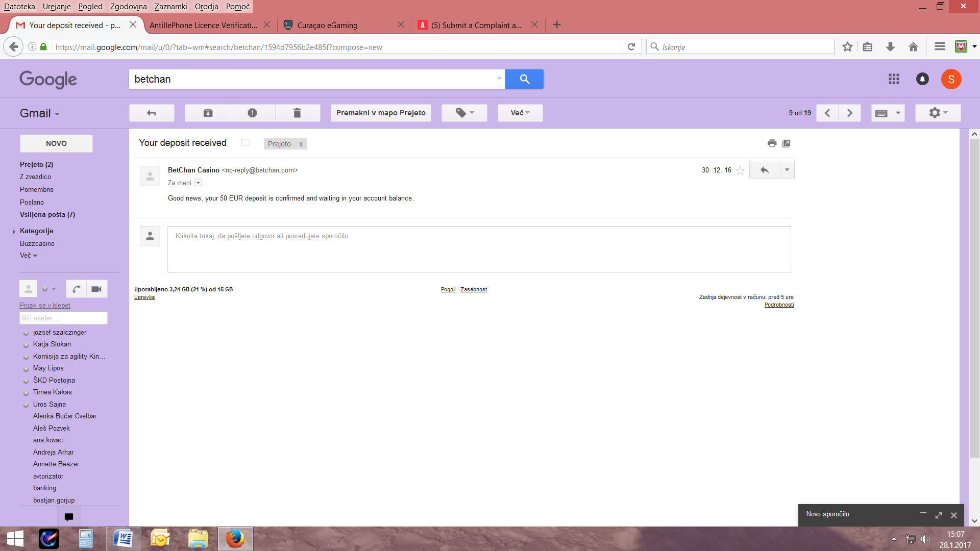The image size is (980, 551).
Task: Open the email in a new window
Action: coord(787,143)
